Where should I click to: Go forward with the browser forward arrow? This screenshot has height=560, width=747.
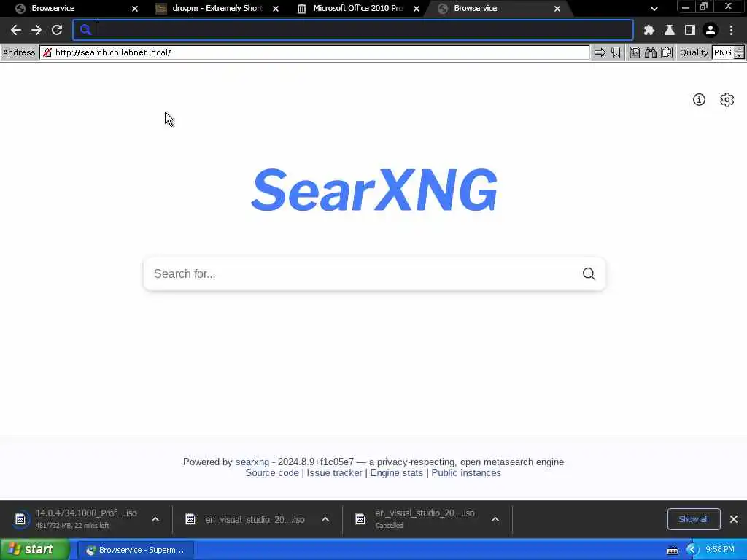click(x=36, y=30)
